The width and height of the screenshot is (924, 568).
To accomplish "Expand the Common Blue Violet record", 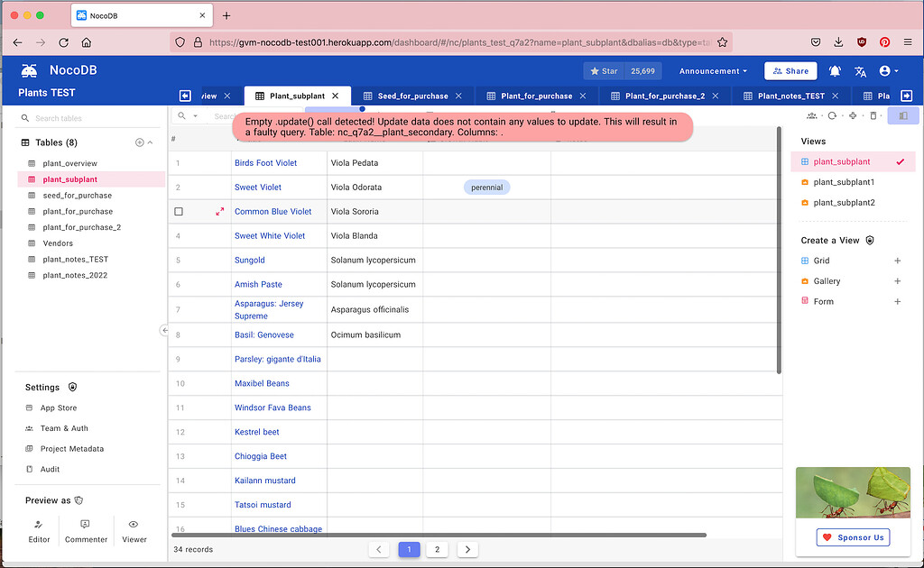I will 219,211.
